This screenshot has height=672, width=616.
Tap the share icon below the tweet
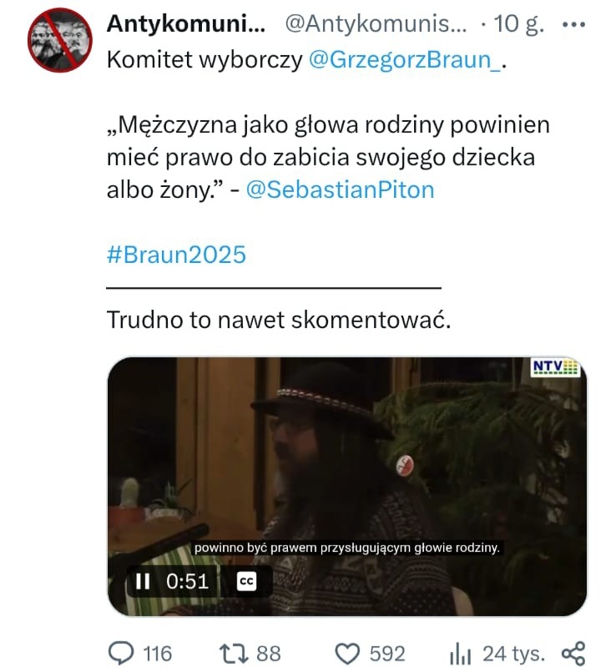click(573, 654)
